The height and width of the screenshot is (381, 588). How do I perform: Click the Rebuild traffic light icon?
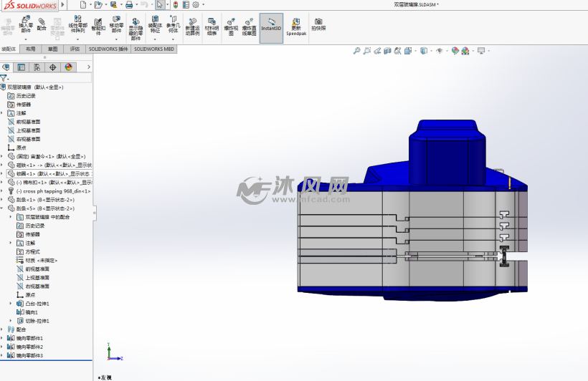(x=176, y=5)
